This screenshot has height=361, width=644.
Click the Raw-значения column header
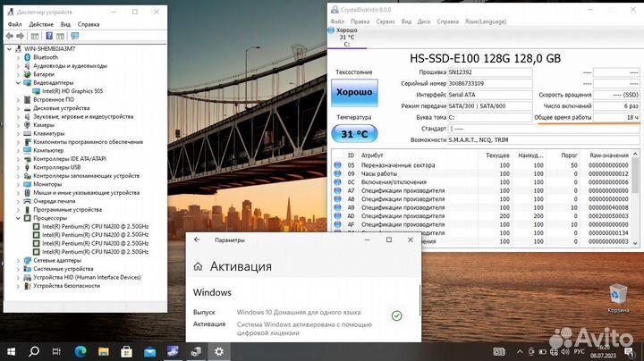tap(609, 155)
